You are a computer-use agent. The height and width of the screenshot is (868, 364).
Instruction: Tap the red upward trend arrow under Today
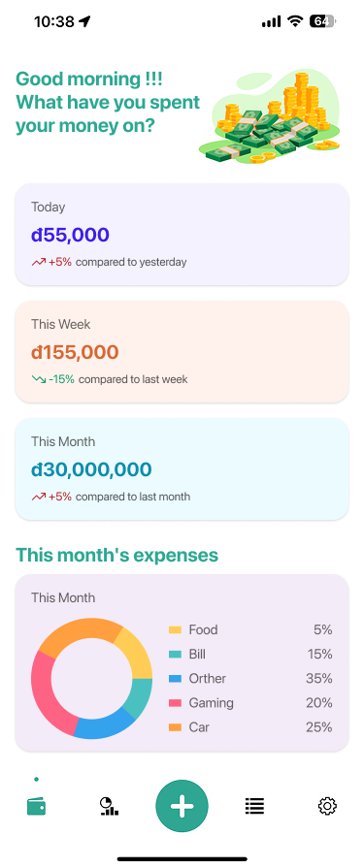[x=38, y=263]
